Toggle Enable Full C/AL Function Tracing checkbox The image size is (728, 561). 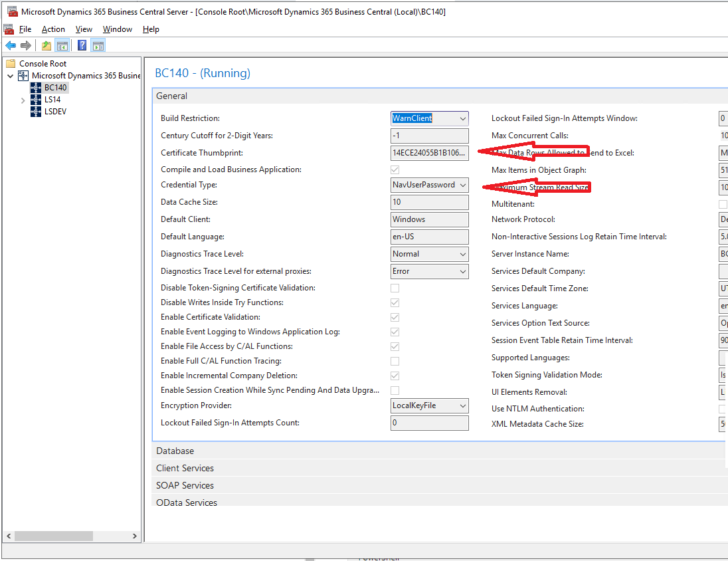(x=395, y=361)
